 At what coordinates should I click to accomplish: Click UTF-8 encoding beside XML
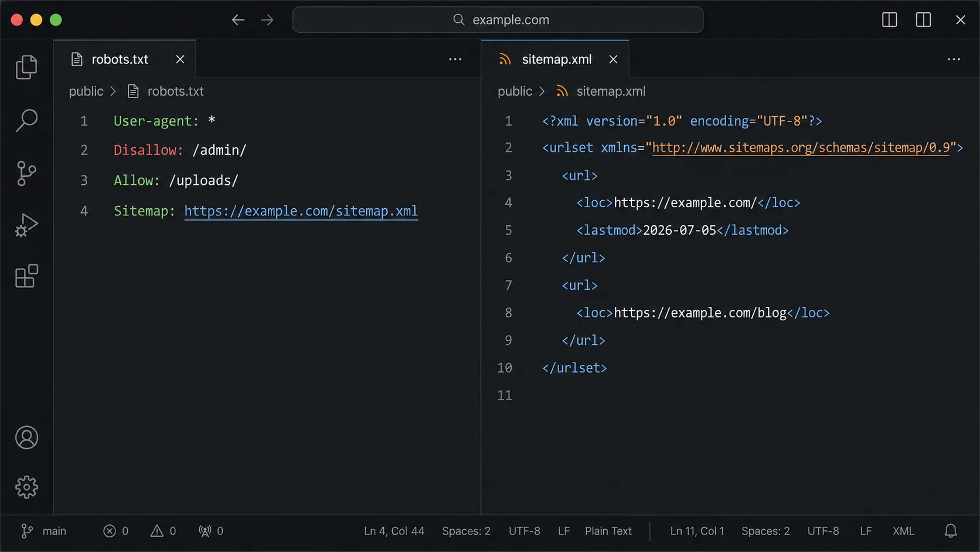823,531
